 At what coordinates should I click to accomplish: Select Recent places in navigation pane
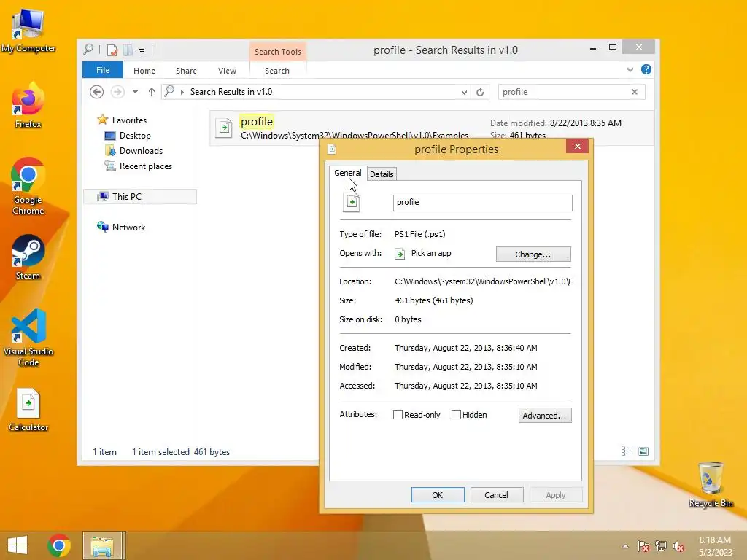pyautogui.click(x=146, y=166)
